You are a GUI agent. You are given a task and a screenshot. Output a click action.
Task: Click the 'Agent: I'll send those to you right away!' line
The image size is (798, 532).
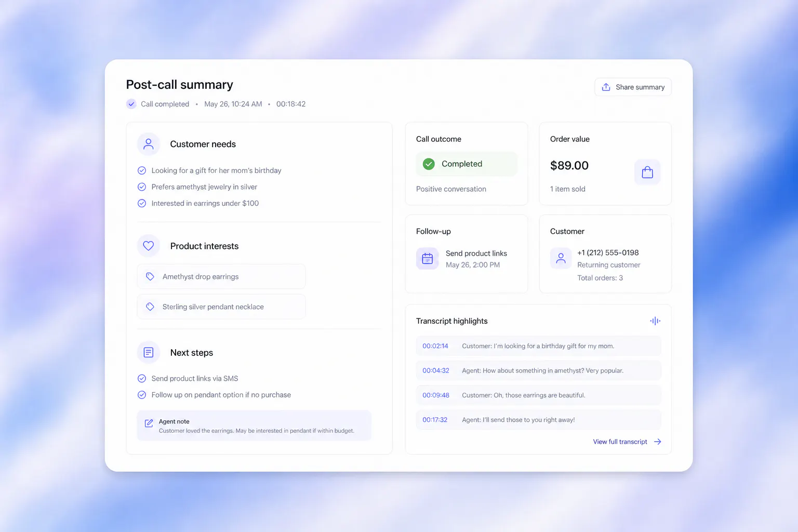tap(518, 420)
